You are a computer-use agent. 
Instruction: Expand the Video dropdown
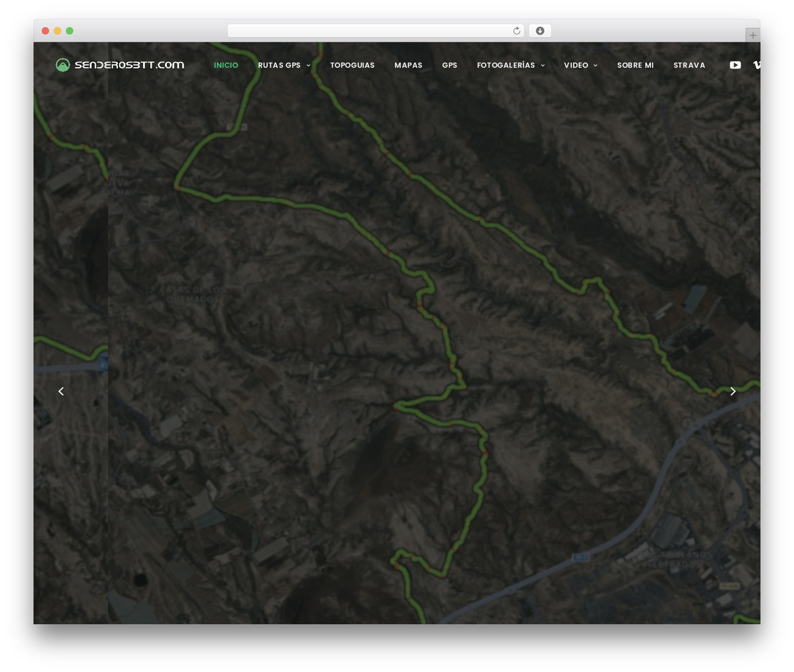(x=581, y=65)
